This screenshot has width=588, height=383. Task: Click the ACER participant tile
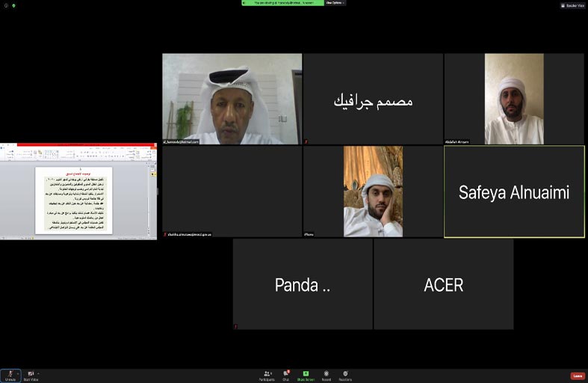click(443, 284)
